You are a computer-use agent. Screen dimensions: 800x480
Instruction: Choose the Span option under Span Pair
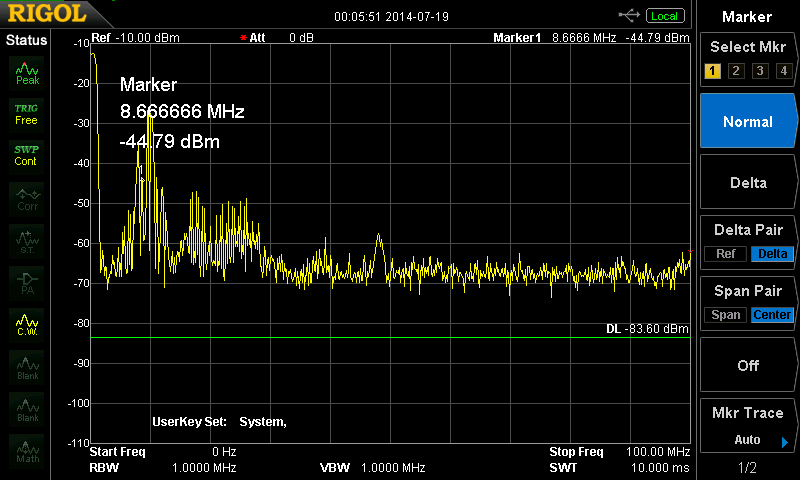click(726, 315)
